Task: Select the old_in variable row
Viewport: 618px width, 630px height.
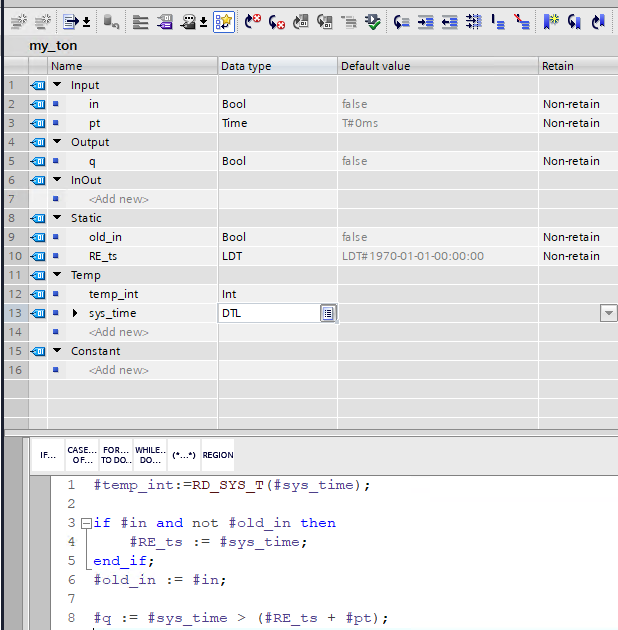Action: 106,237
